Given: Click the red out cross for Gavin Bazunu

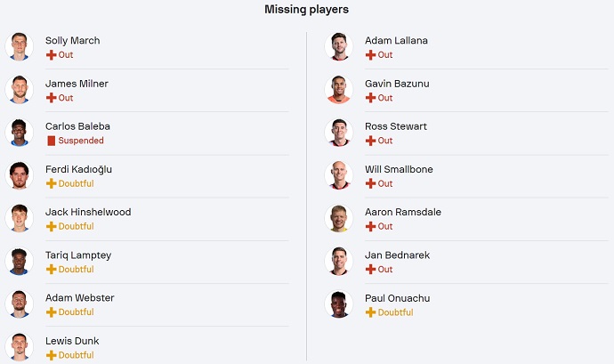Looking at the screenshot, I should [370, 98].
